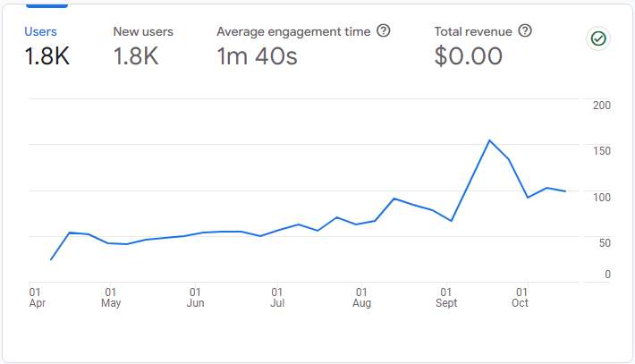Open the green checkmark data quality icon
Viewport: 635px width, 364px height.
[x=597, y=38]
